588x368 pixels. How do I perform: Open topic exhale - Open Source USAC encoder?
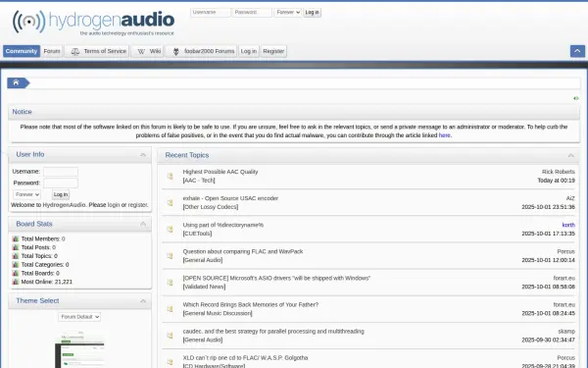[230, 198]
